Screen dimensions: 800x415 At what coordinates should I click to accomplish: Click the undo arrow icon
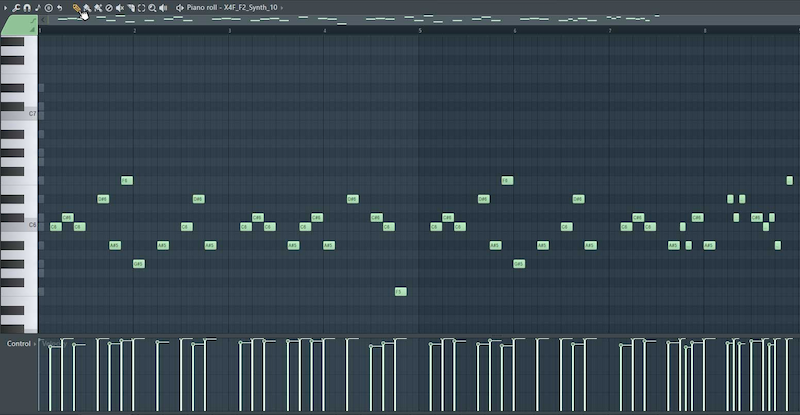[60, 7]
